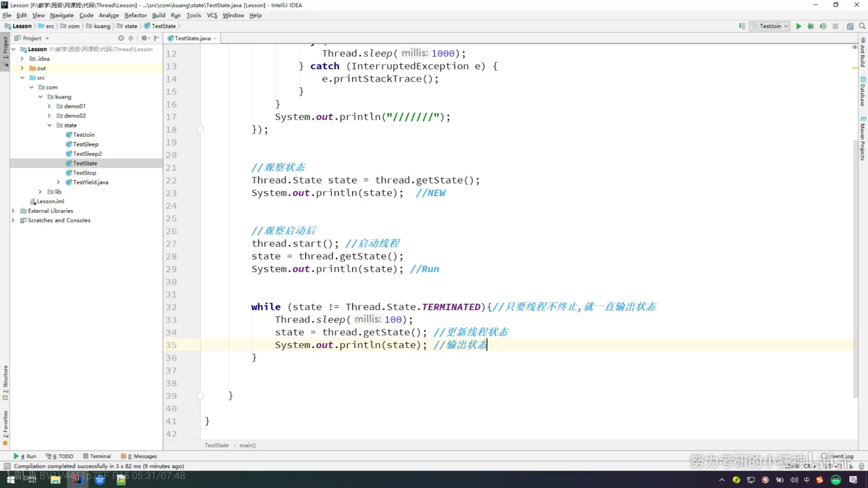Collapse the src folder

click(x=22, y=78)
